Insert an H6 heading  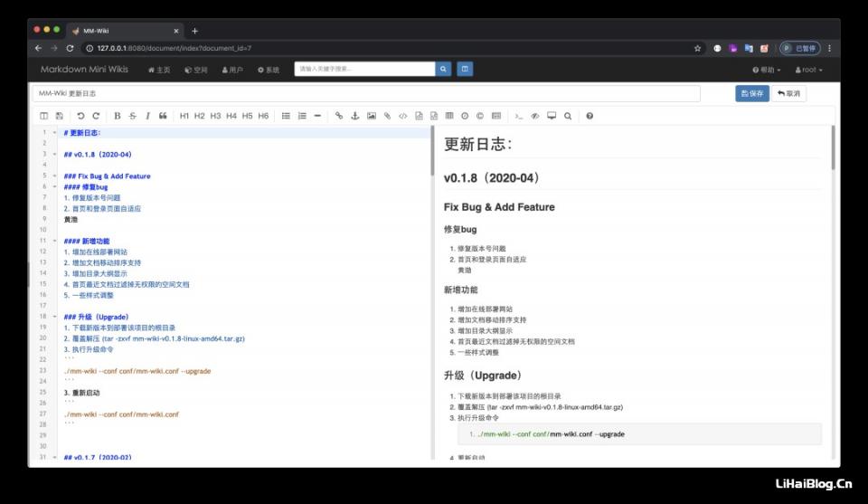tap(263, 116)
